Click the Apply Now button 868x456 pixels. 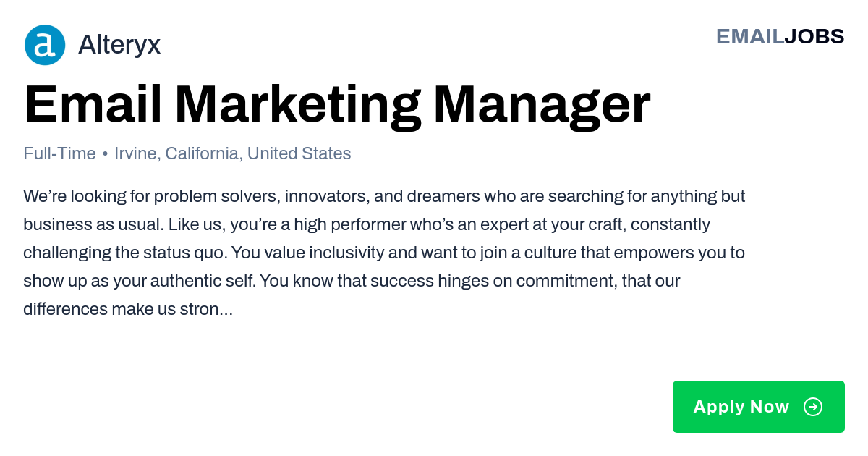pos(759,407)
